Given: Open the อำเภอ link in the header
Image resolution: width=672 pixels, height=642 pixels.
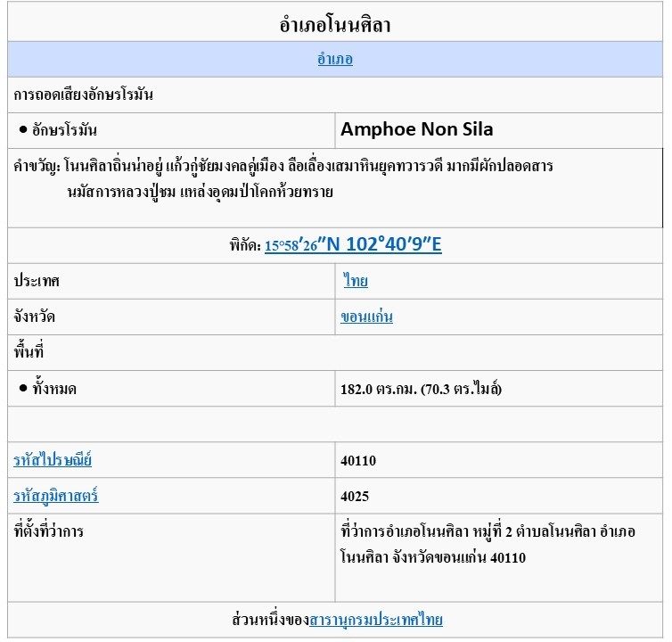Looking at the screenshot, I should point(335,60).
